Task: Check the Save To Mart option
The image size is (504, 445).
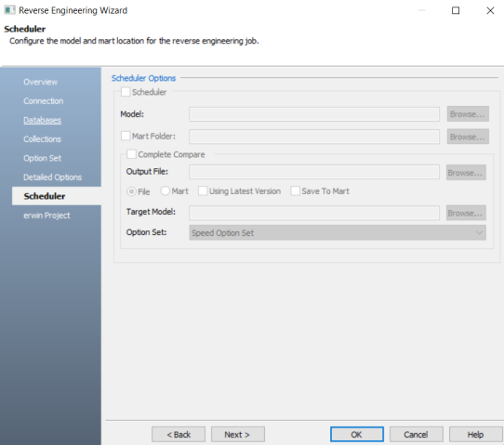Action: (295, 191)
